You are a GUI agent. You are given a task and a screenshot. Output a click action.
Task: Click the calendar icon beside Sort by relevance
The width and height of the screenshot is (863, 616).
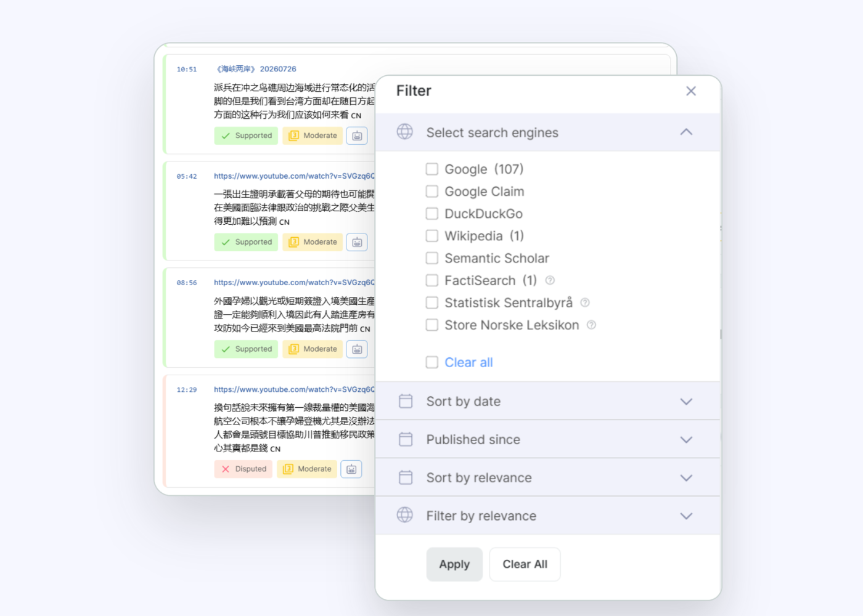click(x=406, y=477)
